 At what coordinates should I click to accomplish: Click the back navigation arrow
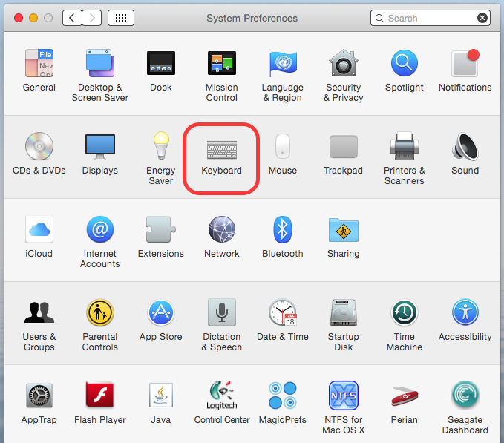(x=72, y=18)
